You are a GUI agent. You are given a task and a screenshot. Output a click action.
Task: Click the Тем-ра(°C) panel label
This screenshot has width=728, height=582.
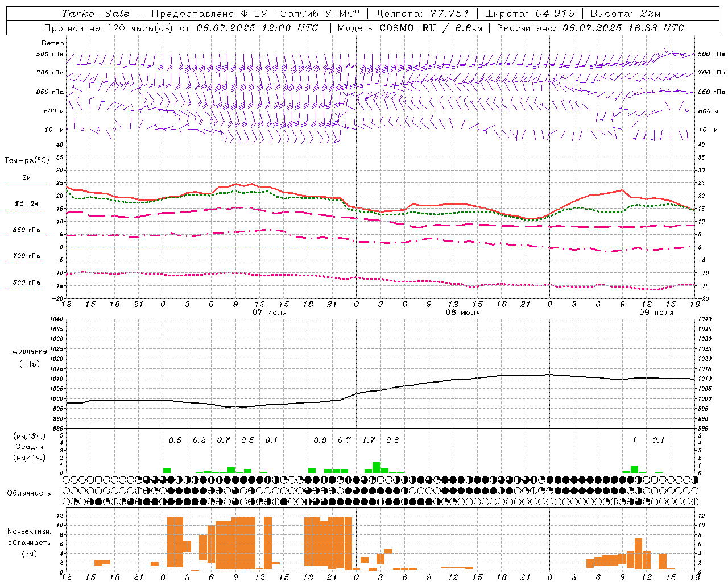pyautogui.click(x=27, y=161)
